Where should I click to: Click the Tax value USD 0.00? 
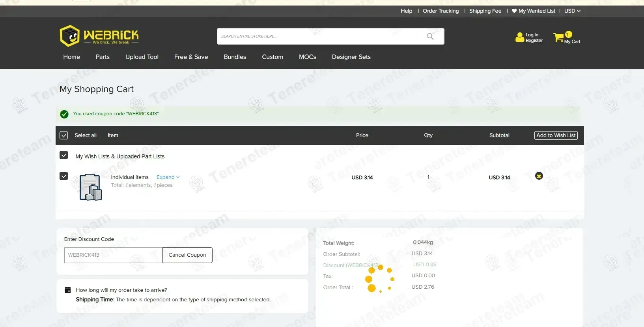coord(423,276)
